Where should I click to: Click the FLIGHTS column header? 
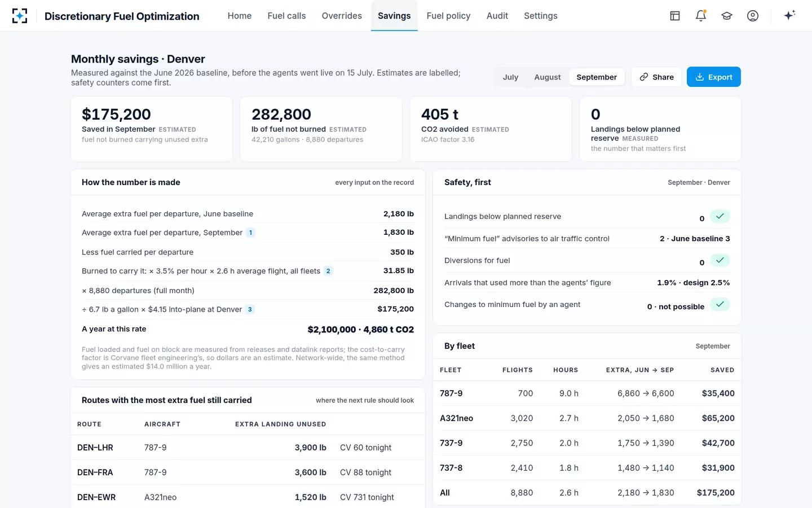pyautogui.click(x=518, y=370)
